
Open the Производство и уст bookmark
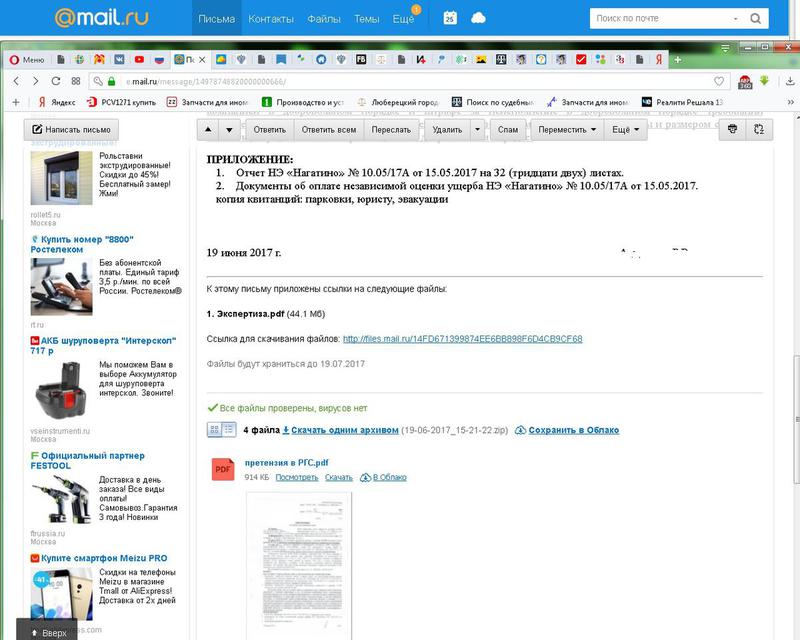(x=303, y=102)
